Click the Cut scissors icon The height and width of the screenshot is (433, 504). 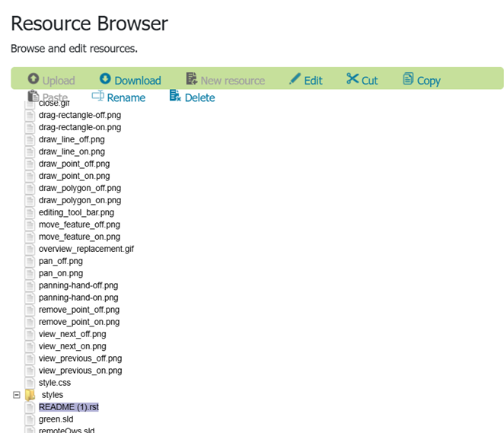pyautogui.click(x=352, y=79)
